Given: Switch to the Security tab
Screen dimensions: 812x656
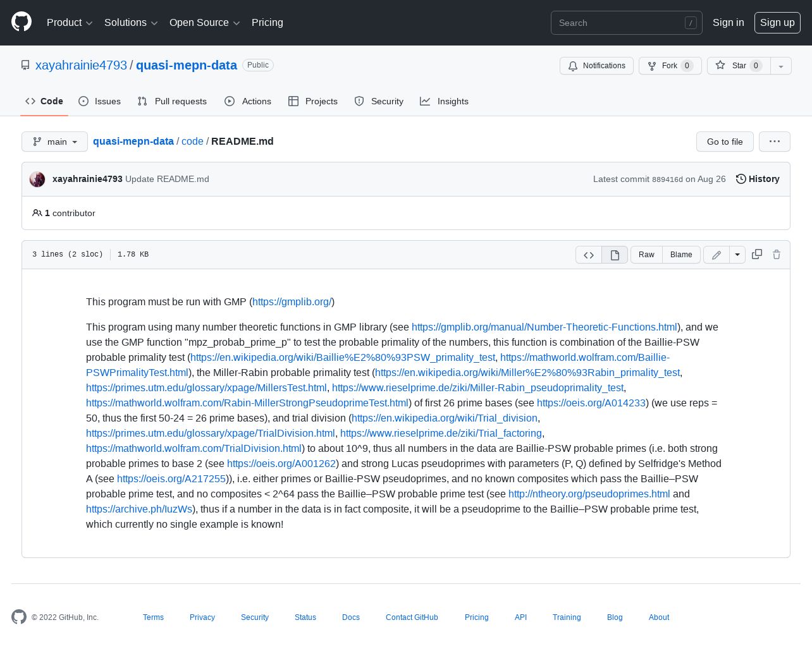Looking at the screenshot, I should tap(379, 101).
